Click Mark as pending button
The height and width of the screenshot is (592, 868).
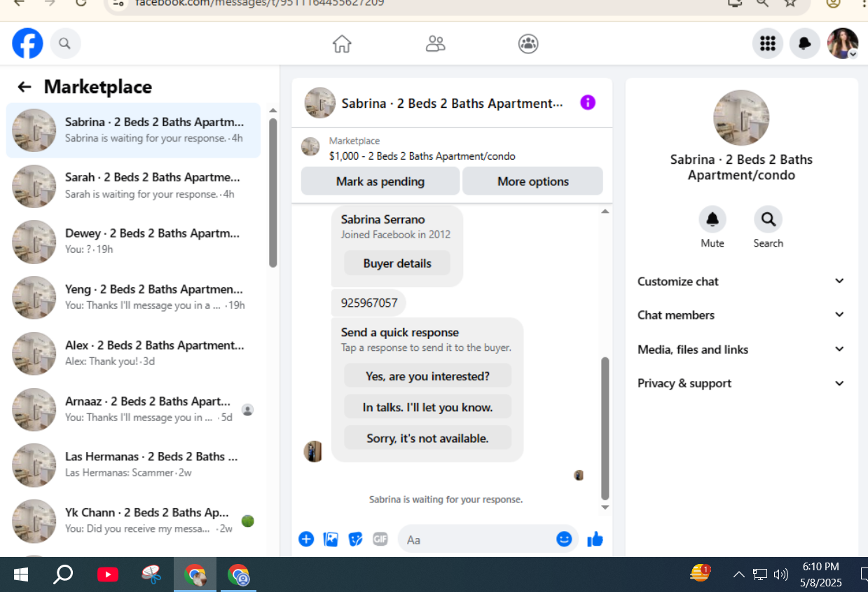[x=380, y=181]
